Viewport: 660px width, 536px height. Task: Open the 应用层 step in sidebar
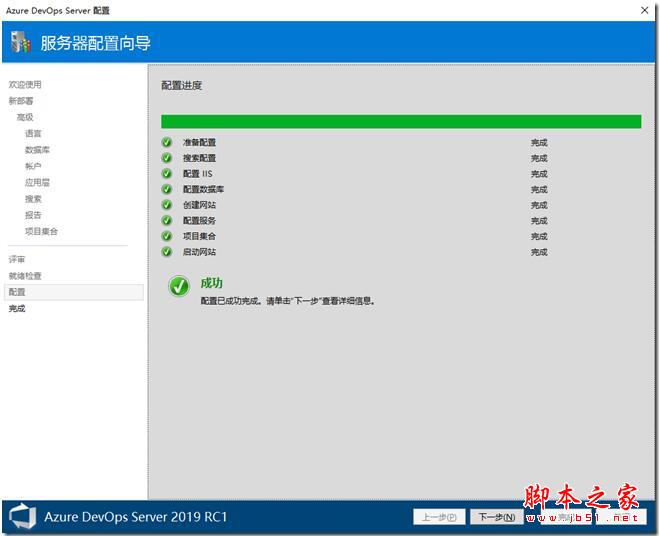point(37,182)
